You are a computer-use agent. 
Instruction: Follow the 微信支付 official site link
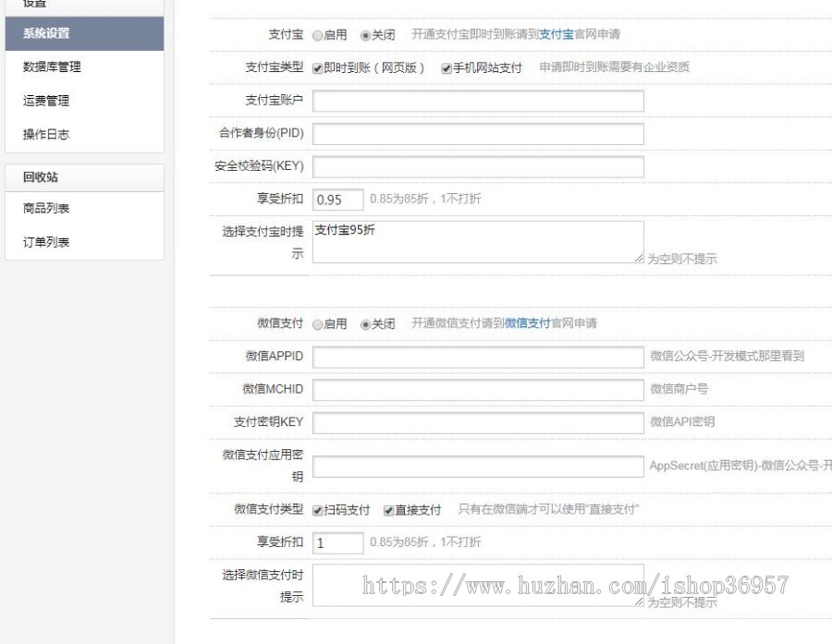click(528, 323)
